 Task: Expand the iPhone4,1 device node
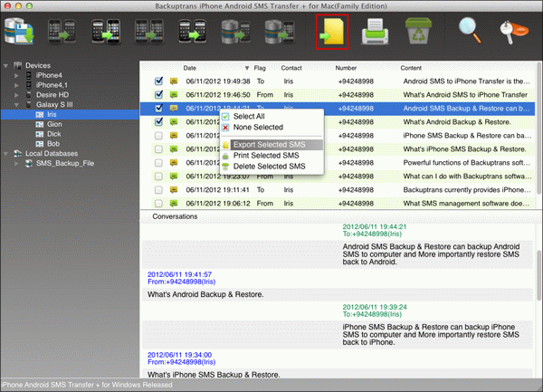(16, 85)
